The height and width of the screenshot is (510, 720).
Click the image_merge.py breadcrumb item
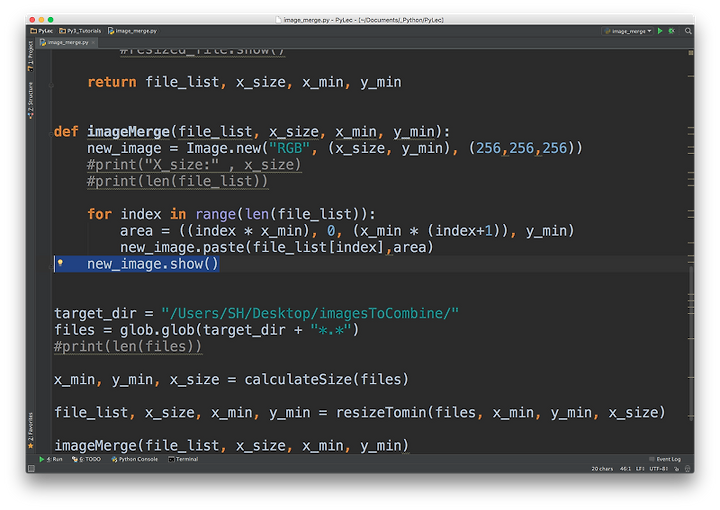tap(132, 31)
